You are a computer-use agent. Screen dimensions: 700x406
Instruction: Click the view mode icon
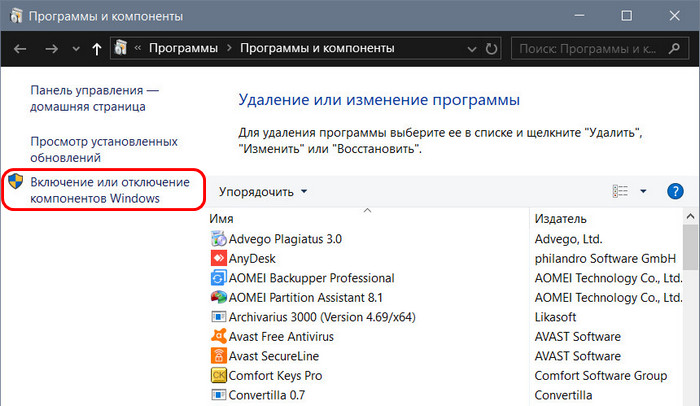pyautogui.click(x=620, y=191)
